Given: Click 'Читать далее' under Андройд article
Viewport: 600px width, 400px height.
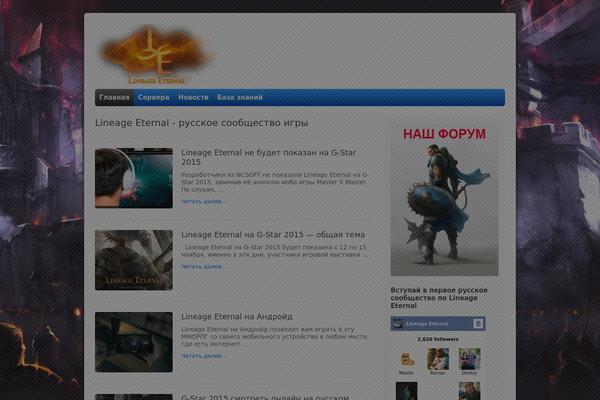Looking at the screenshot, I should [x=203, y=356].
